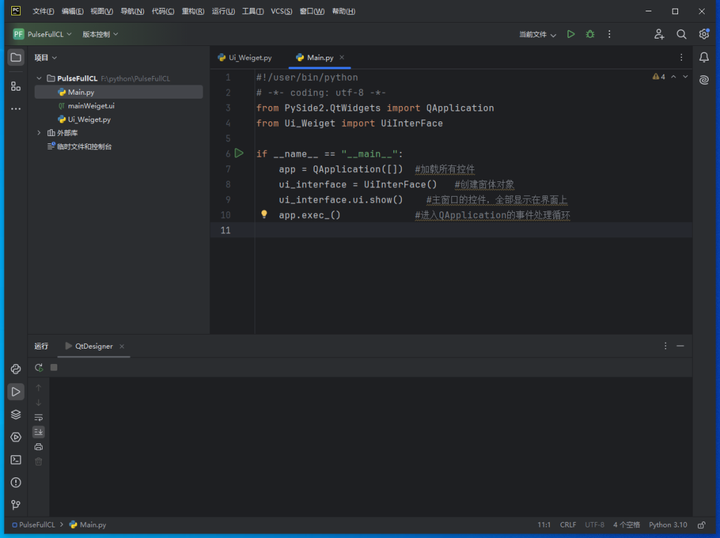
Task: Show more tool windows ellipsis in left sidebar
Action: click(x=16, y=109)
